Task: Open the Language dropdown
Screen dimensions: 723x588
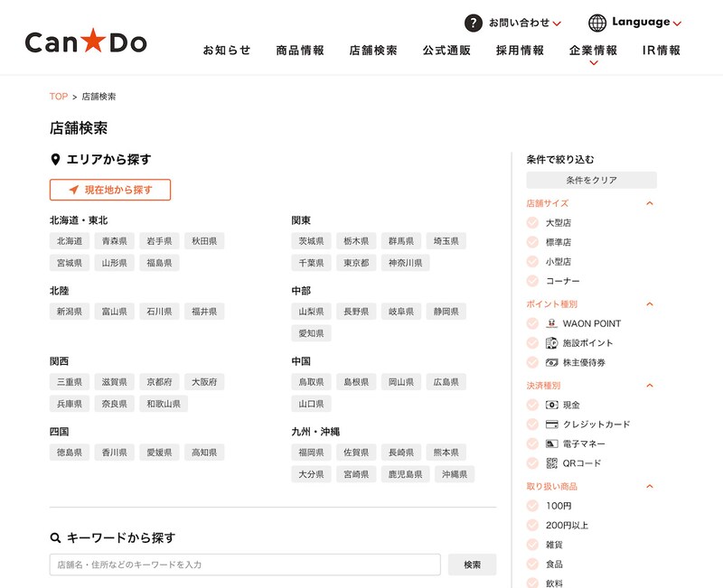Action: [x=643, y=21]
